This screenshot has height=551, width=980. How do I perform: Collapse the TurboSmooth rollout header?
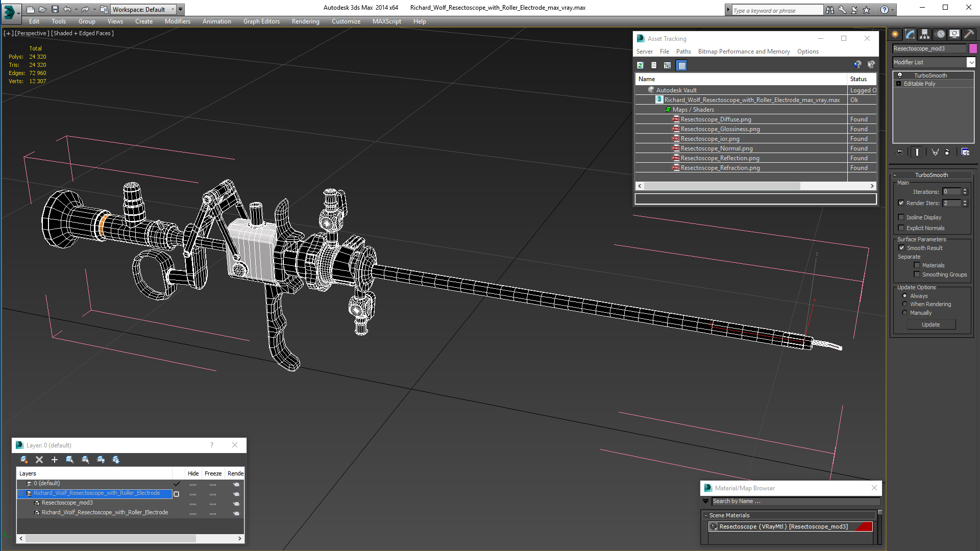pyautogui.click(x=931, y=175)
